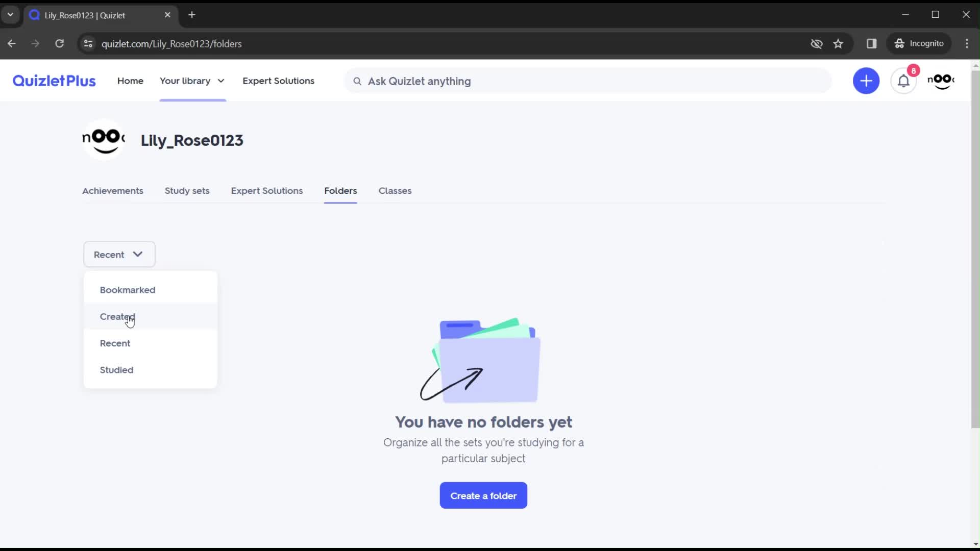Image resolution: width=980 pixels, height=551 pixels.
Task: Select the Studied filter option
Action: (x=116, y=369)
